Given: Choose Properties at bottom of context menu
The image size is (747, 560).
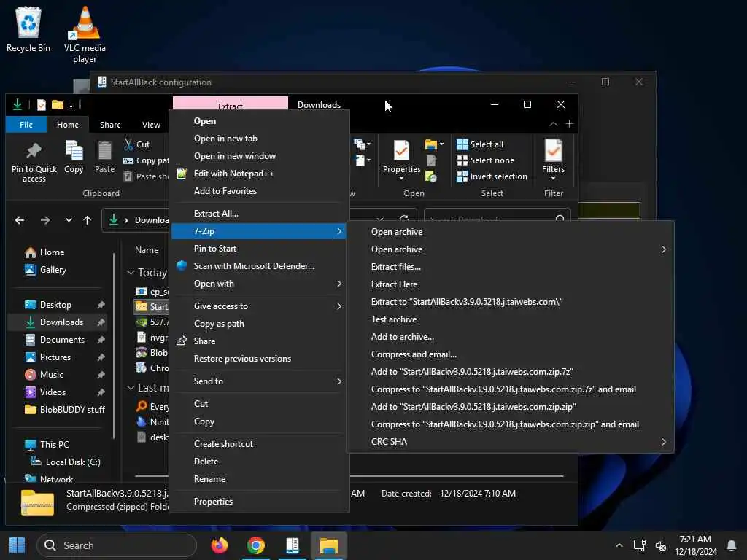Looking at the screenshot, I should [259, 502].
